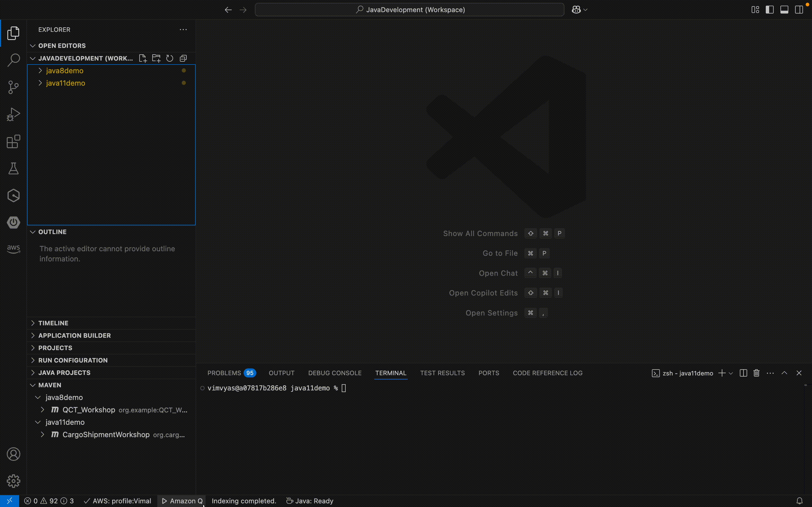Click AWS profile:Vimal status item

pos(118,501)
